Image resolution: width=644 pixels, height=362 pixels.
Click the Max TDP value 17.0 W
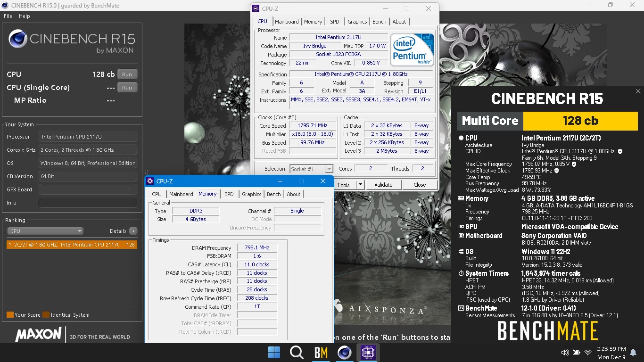378,46
